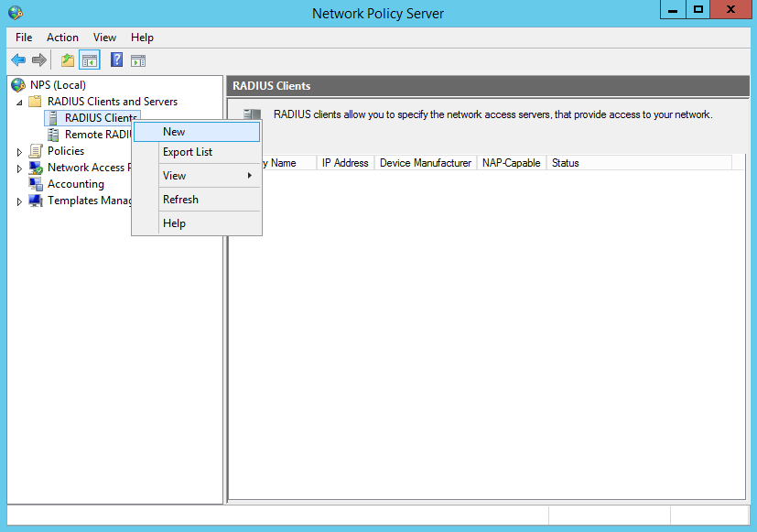Select the Accounting node in the tree
Screen dimensions: 757x532
75,184
